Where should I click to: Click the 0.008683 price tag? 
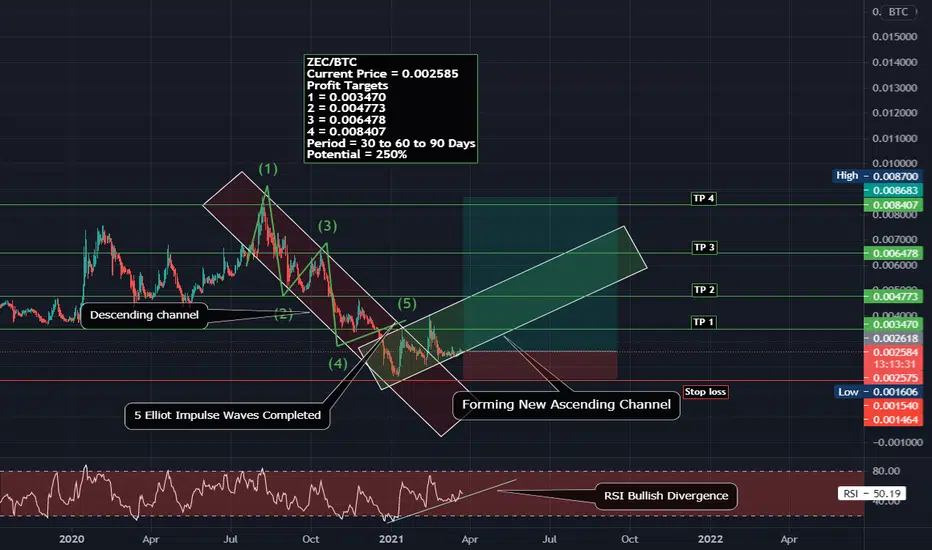coord(893,190)
